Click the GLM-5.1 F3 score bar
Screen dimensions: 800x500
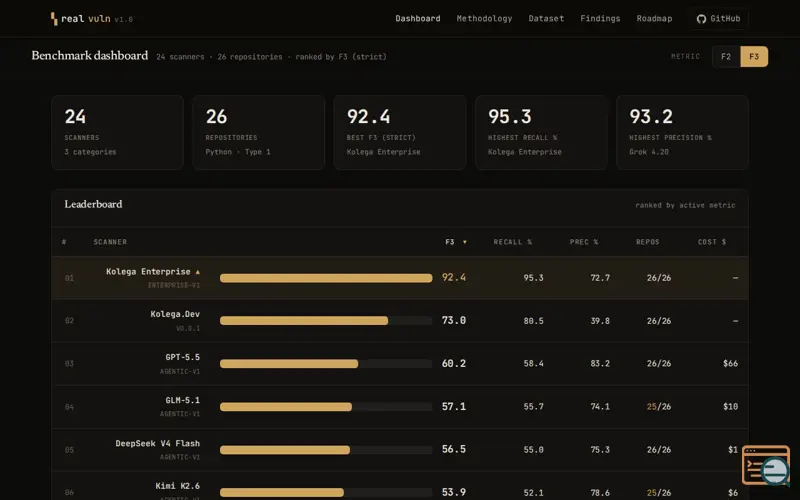[x=326, y=407]
